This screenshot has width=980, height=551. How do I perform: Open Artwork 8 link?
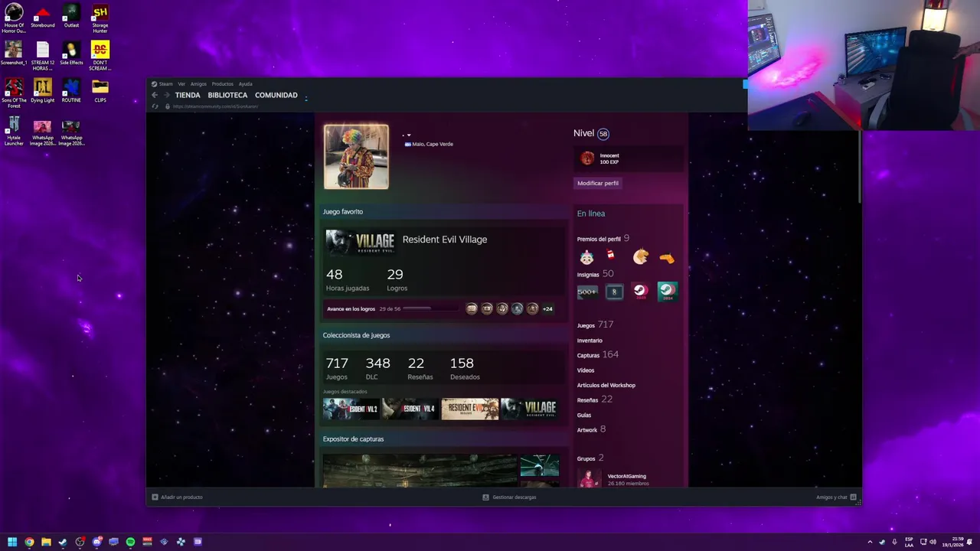click(x=591, y=429)
